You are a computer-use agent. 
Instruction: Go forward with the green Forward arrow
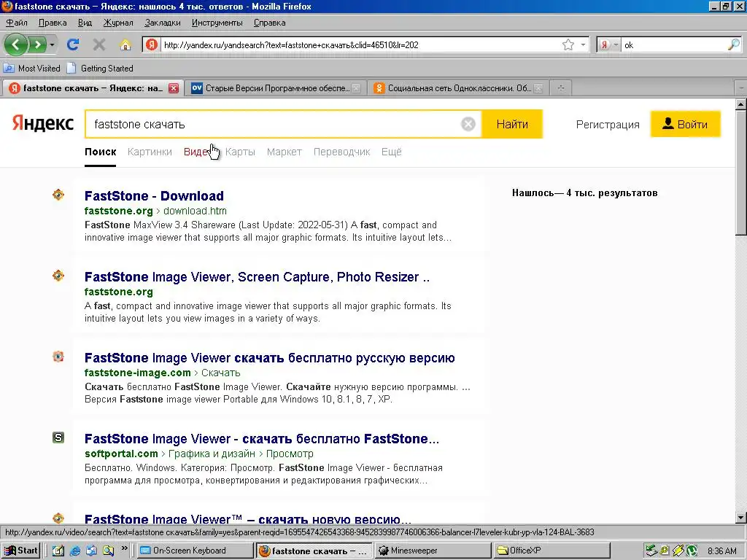(37, 44)
